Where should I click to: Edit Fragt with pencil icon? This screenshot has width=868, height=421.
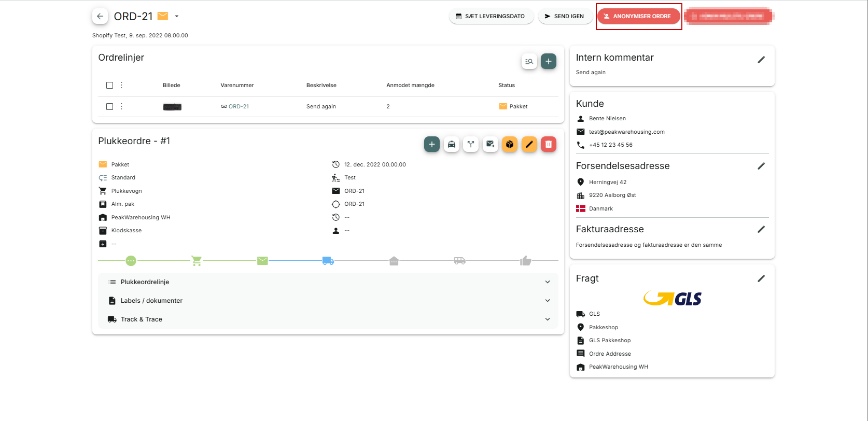pyautogui.click(x=761, y=278)
